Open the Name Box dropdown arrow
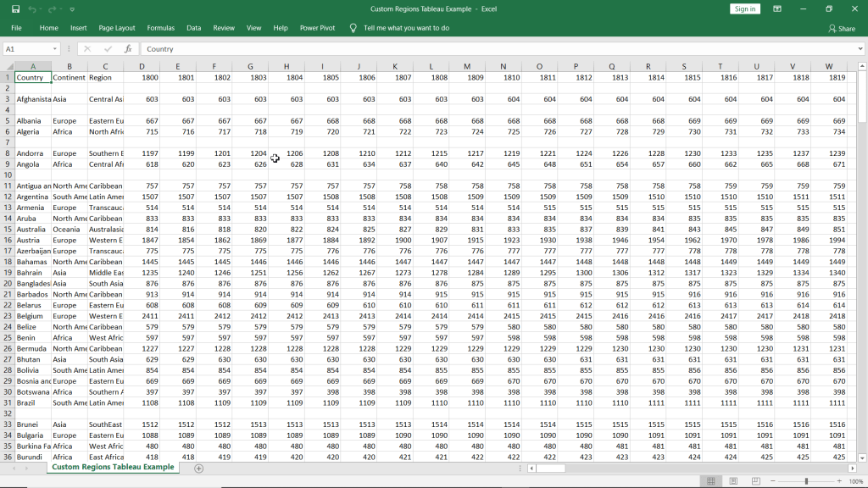The image size is (868, 488). [55, 49]
